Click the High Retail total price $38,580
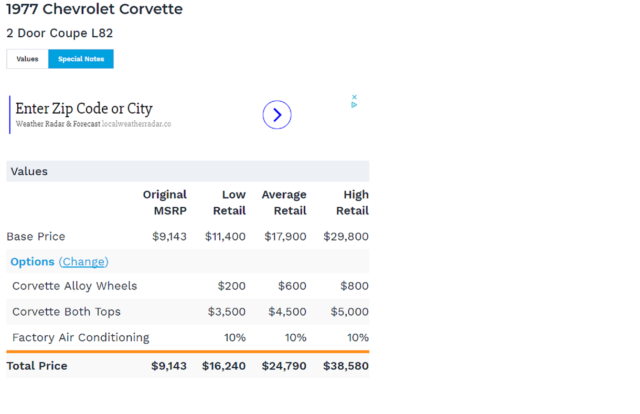 tap(345, 366)
